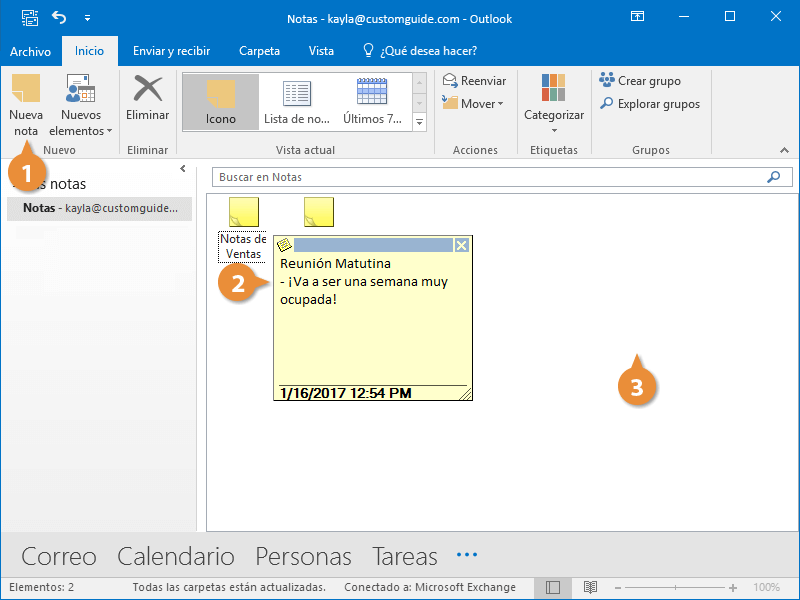This screenshot has width=800, height=600.
Task: Select the Icono view option
Action: click(x=220, y=101)
